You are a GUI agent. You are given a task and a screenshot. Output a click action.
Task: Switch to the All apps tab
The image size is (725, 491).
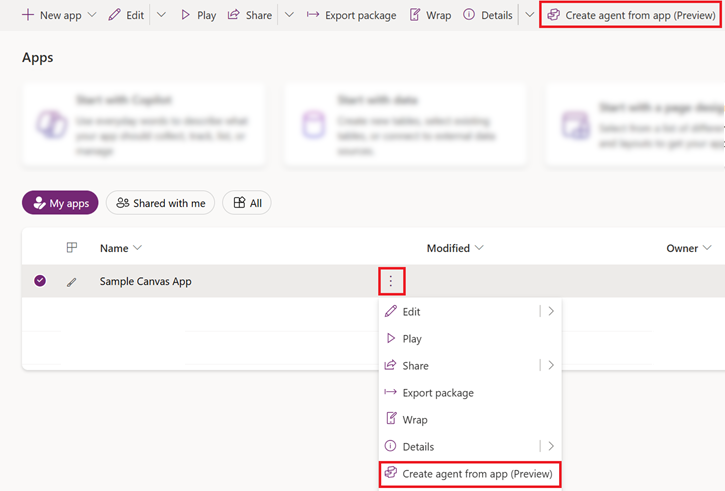pyautogui.click(x=247, y=203)
